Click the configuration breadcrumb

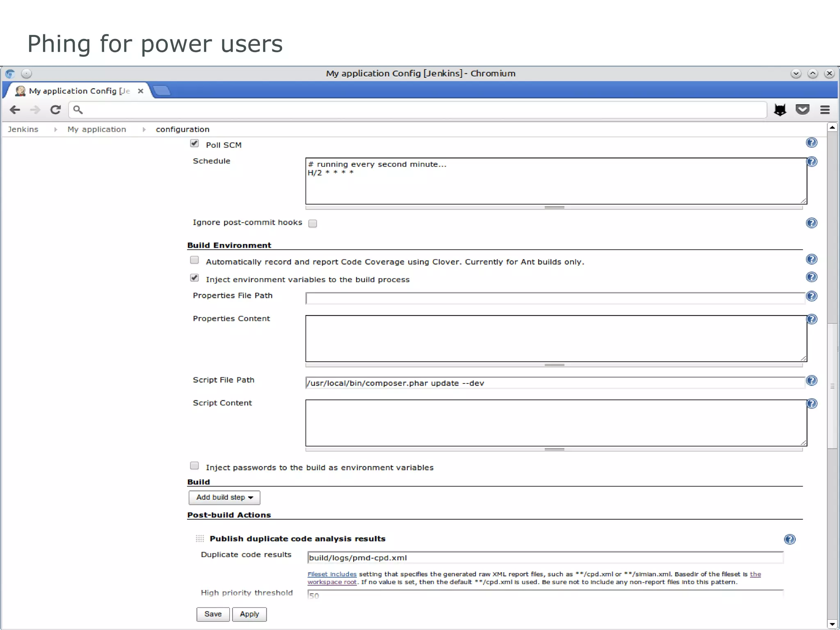point(183,129)
